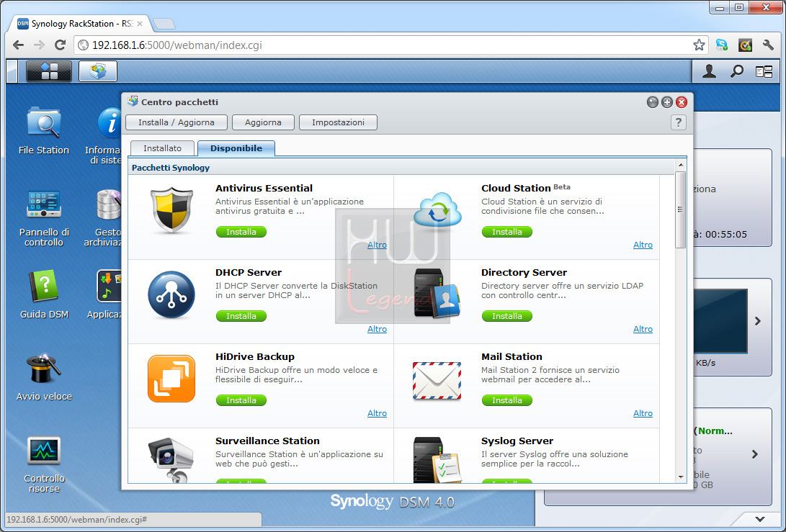Open Impostazioni in Centro pacchetti
Image resolution: width=786 pixels, height=532 pixels.
point(339,122)
